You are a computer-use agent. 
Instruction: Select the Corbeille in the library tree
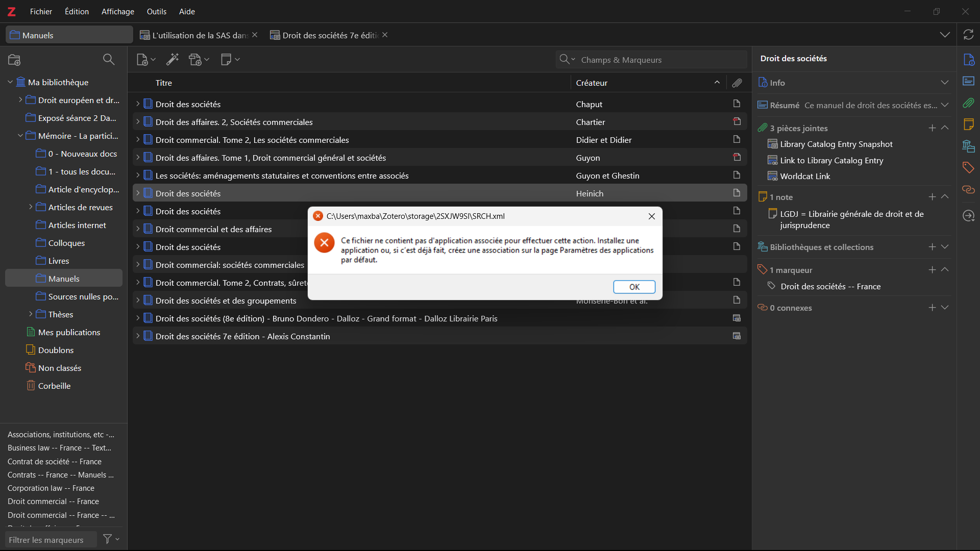(54, 386)
